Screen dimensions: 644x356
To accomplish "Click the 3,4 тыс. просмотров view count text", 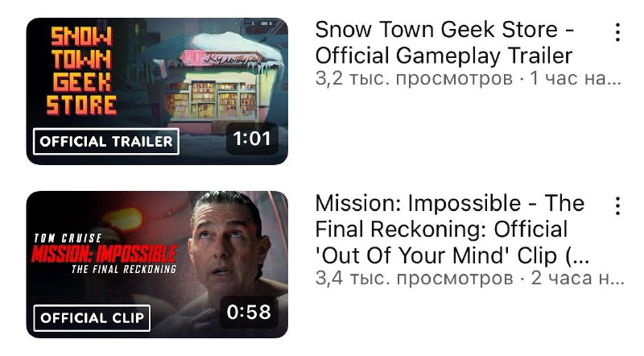I will [414, 278].
